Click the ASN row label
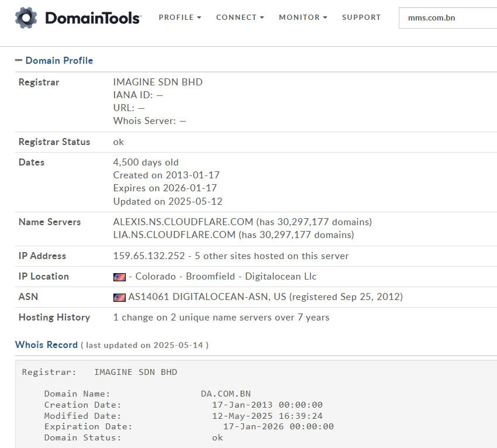Screen dimensions: 497x448 pos(28,297)
